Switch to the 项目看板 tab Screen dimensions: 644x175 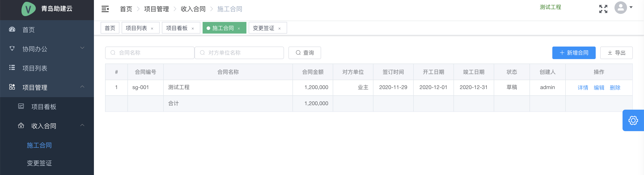177,28
